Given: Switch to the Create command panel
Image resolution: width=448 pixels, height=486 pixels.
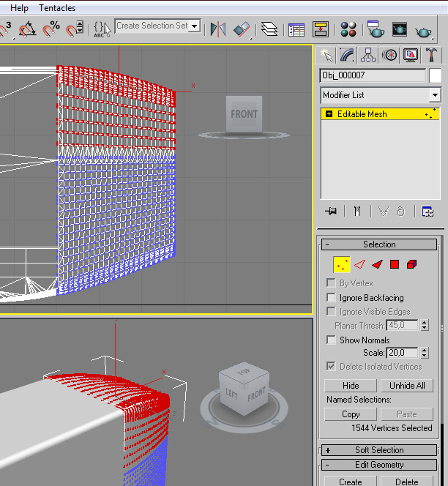Looking at the screenshot, I should (x=325, y=55).
